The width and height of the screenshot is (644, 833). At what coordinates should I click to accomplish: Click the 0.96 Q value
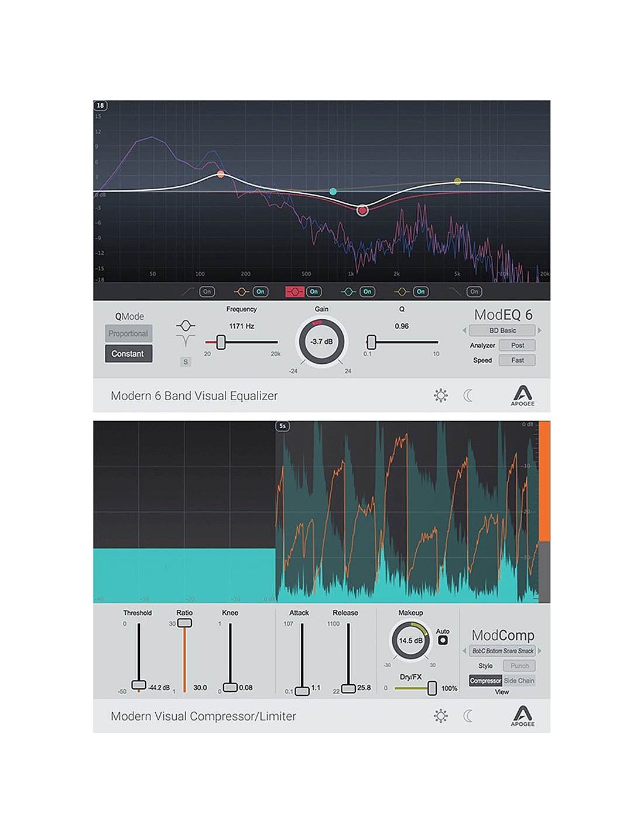(402, 326)
